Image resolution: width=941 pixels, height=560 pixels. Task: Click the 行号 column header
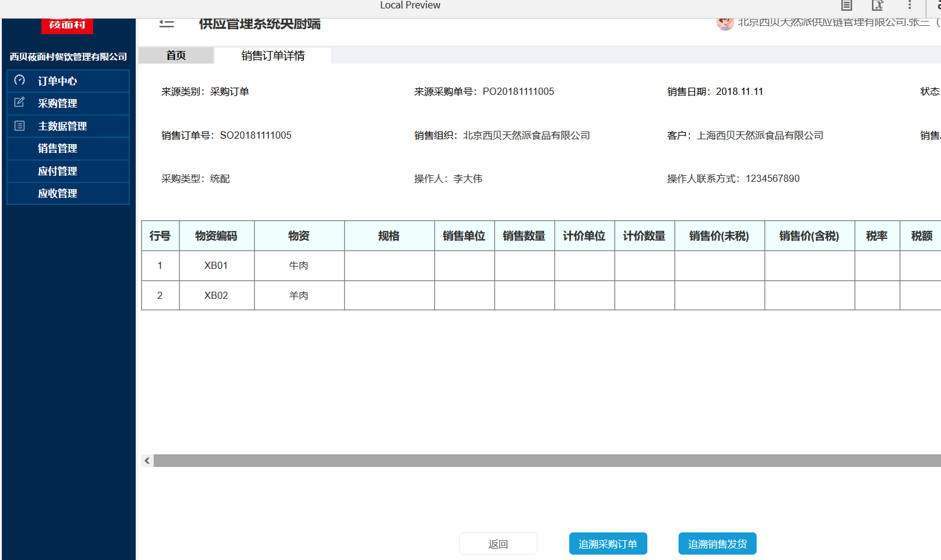[x=160, y=236]
